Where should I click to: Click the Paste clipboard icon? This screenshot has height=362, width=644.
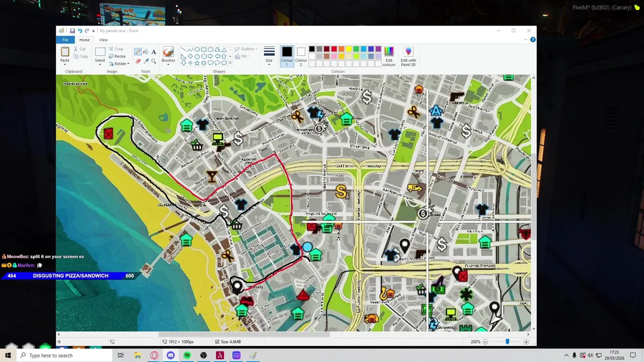click(x=65, y=52)
